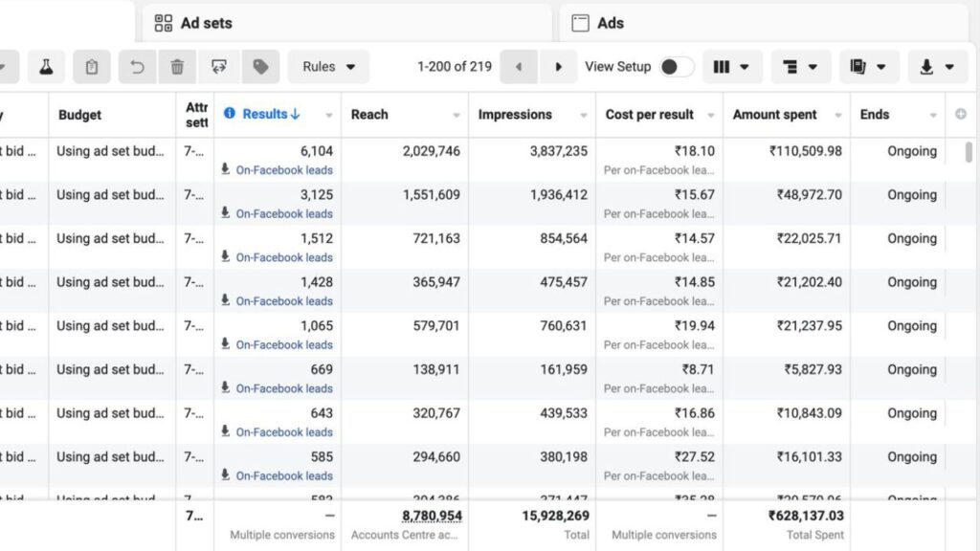
Task: Click info icon beside Results header
Action: (x=230, y=114)
